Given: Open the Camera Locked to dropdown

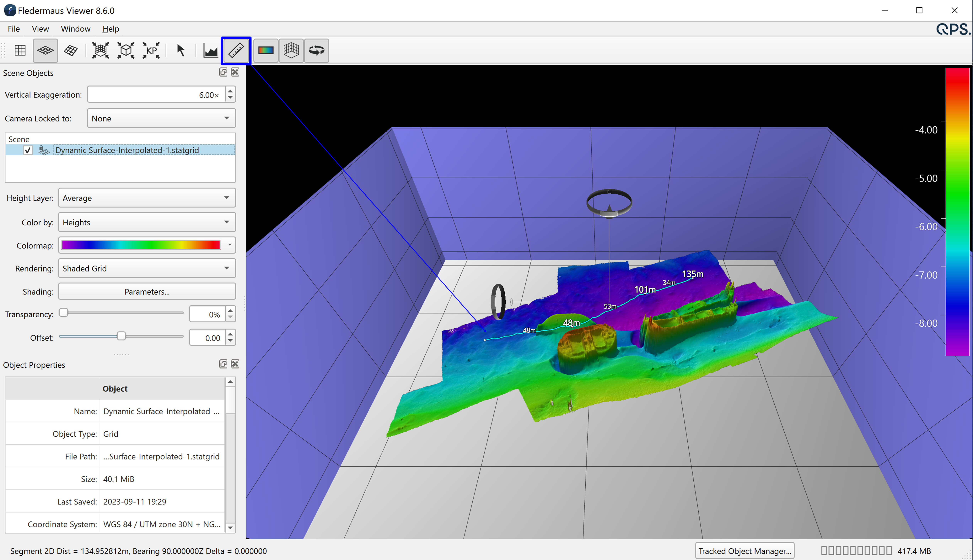Looking at the screenshot, I should (x=161, y=118).
